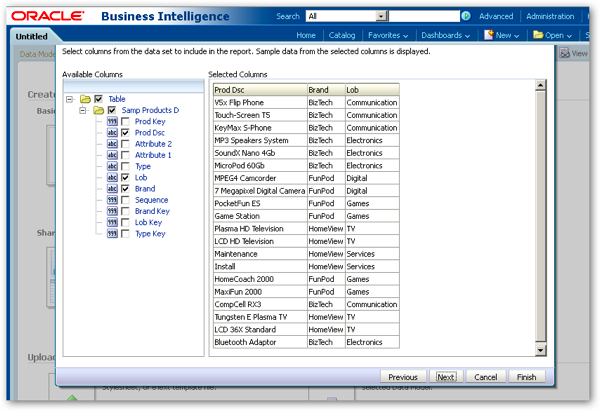Click the abc type icon beside Brand
The width and height of the screenshot is (600, 411).
[112, 189]
